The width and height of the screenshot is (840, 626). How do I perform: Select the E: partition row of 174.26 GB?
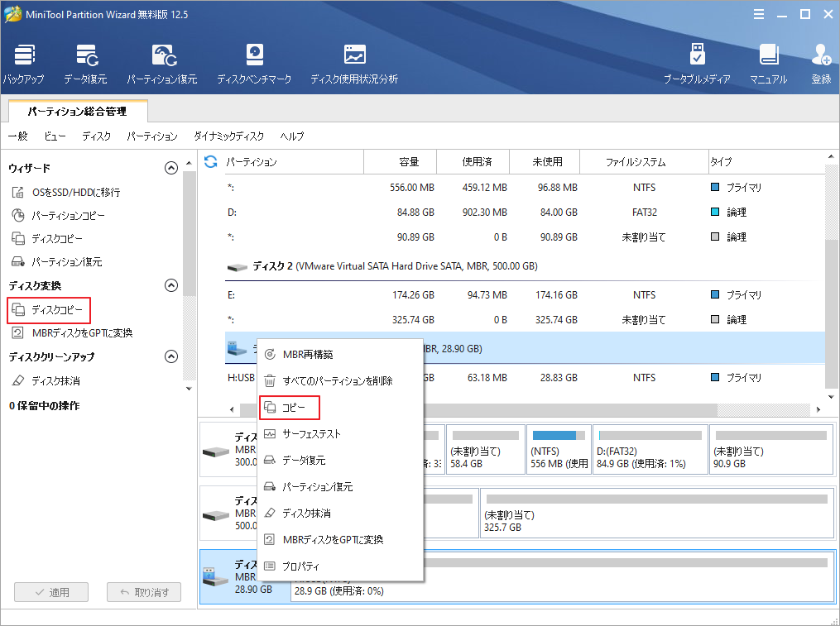pos(525,295)
